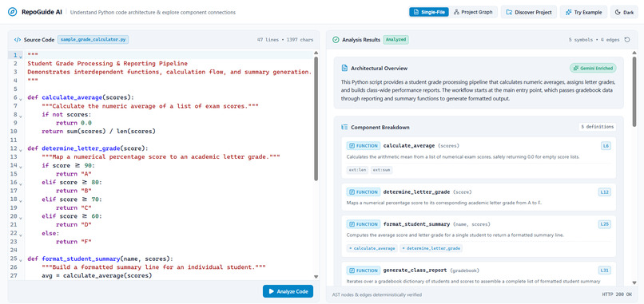Run the Analyze Code button

(288, 291)
